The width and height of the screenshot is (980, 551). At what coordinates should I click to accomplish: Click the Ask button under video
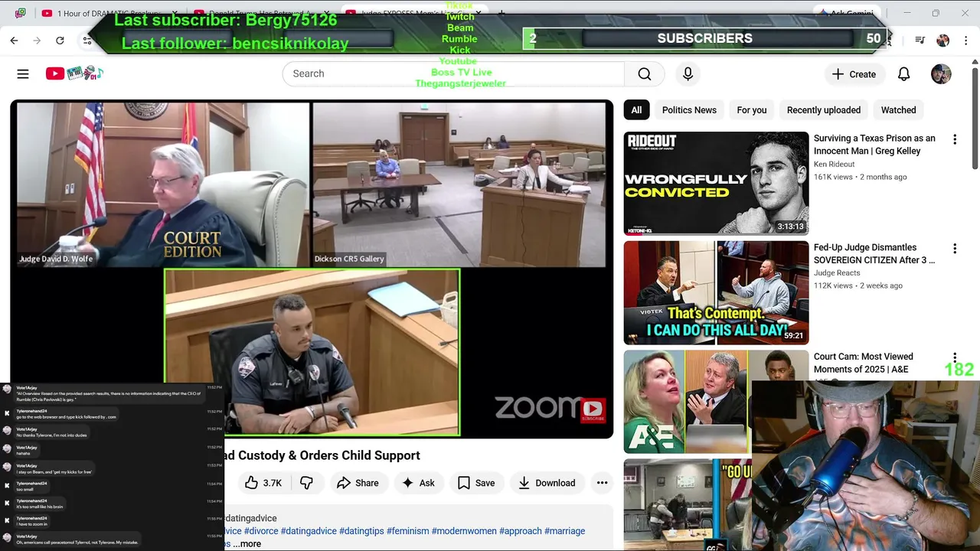pyautogui.click(x=418, y=483)
